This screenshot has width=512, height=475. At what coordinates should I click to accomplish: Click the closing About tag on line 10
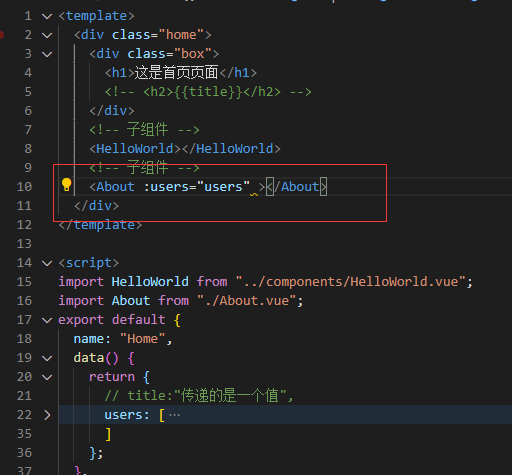pos(296,187)
